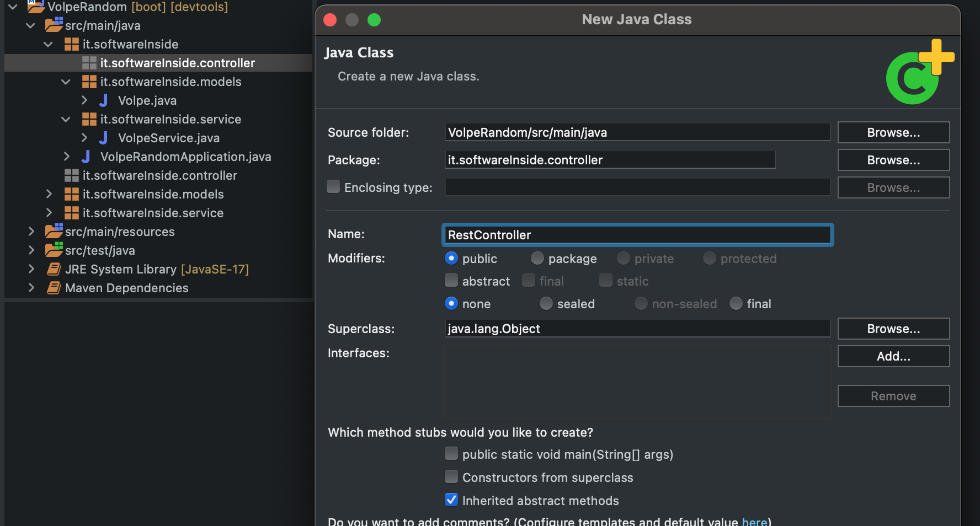Image resolution: width=980 pixels, height=526 pixels.
Task: Click Browse next to the Package field
Action: pos(893,160)
